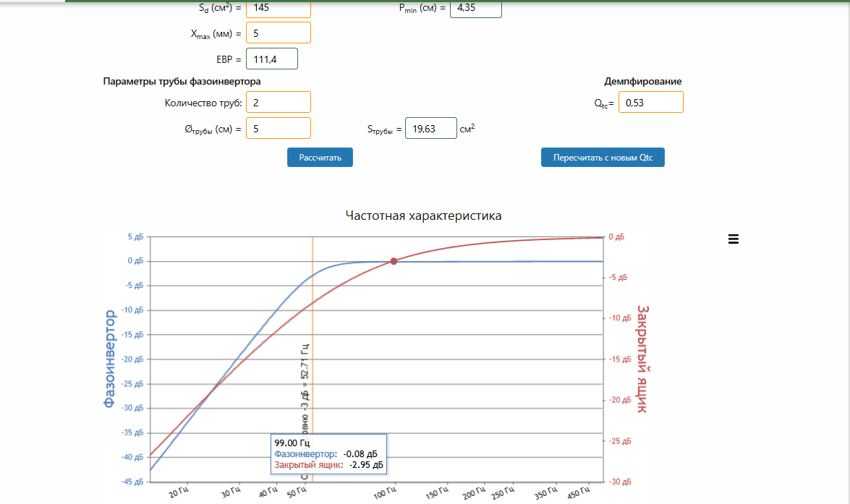
Task: Open the chart hamburger context menu
Action: [733, 239]
